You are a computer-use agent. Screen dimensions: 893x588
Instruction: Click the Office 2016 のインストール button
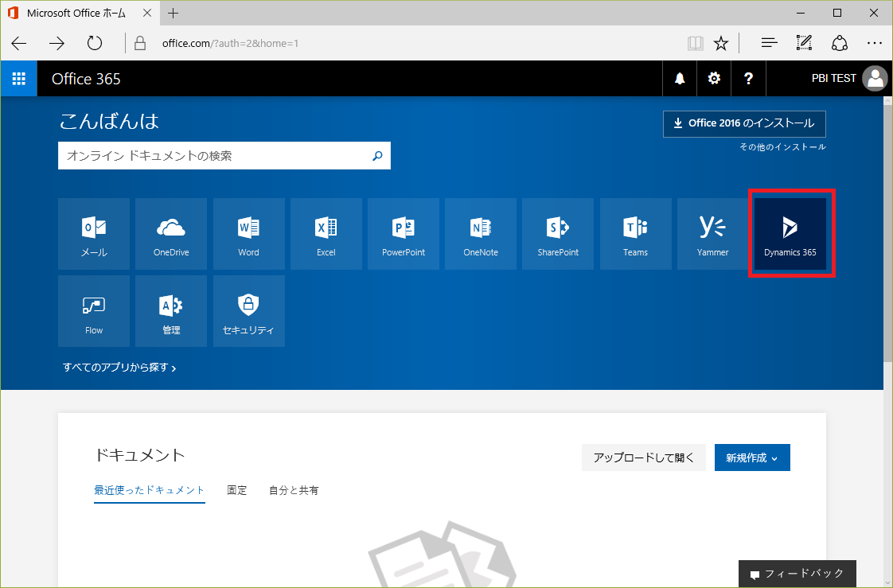point(744,123)
